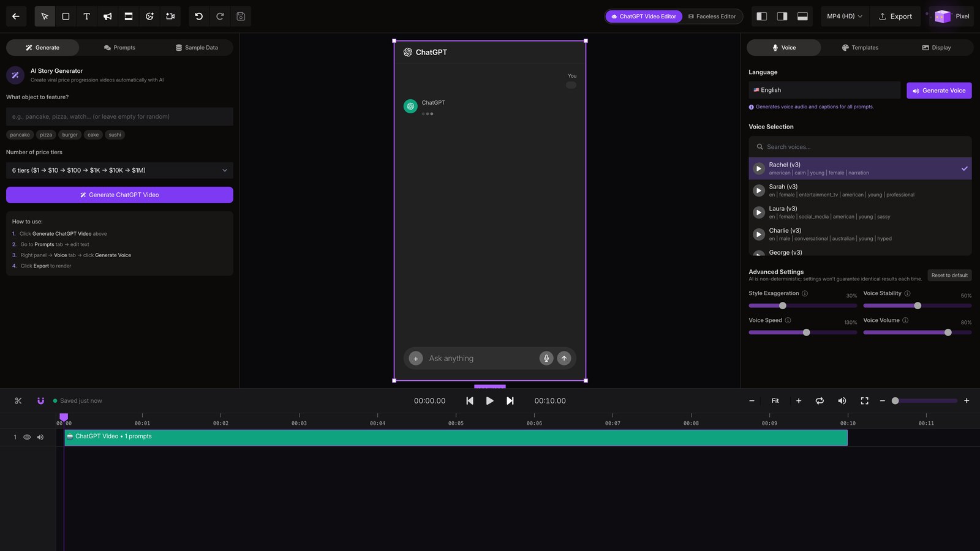
Task: Click the megaphone tool icon
Action: tap(107, 17)
